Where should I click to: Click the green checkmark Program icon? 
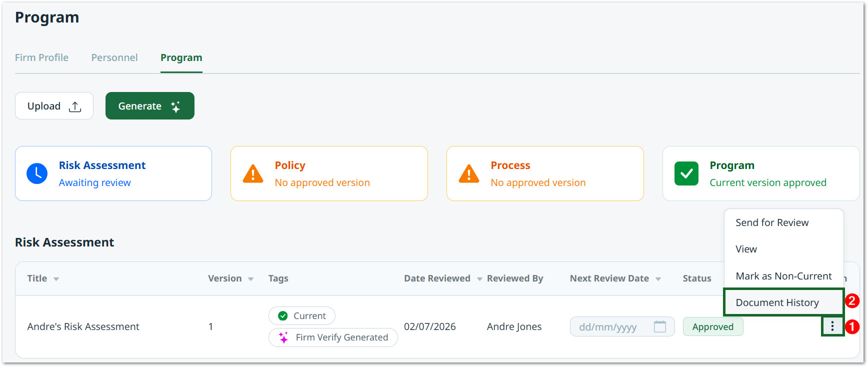[x=686, y=173]
